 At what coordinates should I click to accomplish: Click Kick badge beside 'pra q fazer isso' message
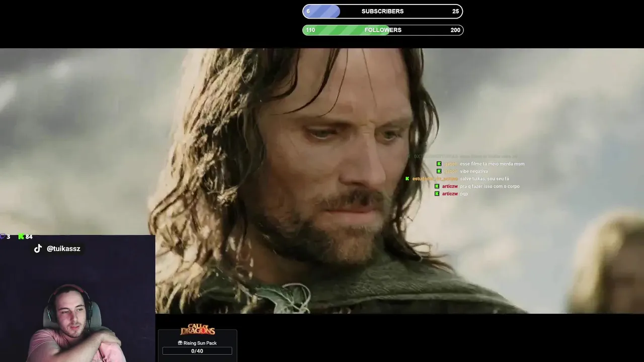pos(437,186)
